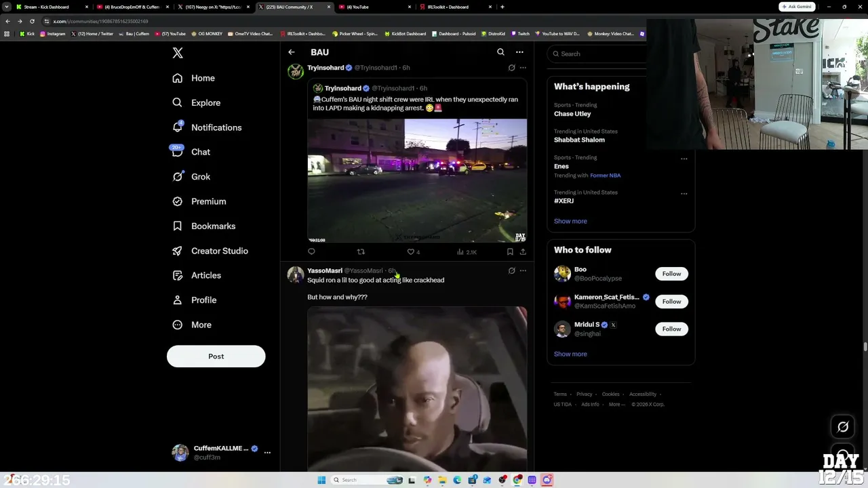Share Tryinsohard's post
Screen dimensions: 868x488
(523, 251)
